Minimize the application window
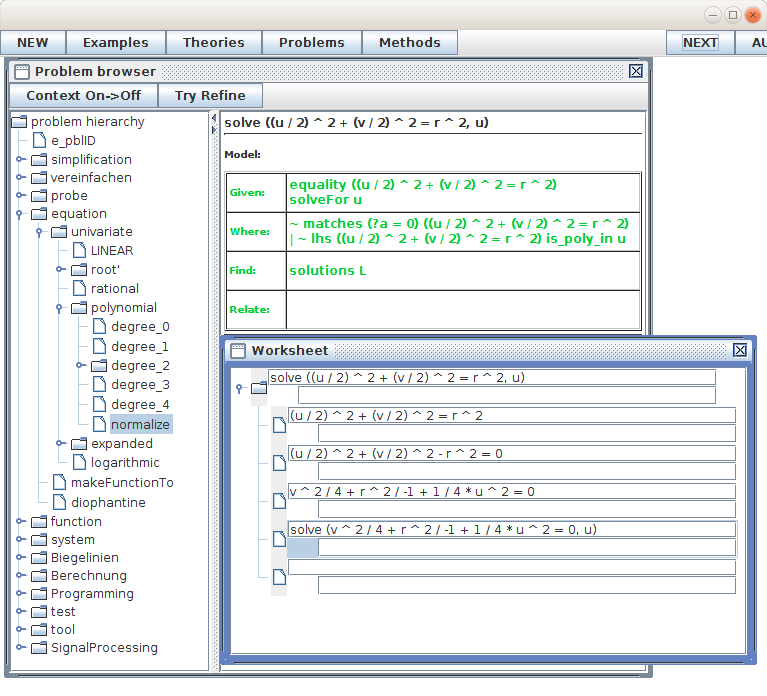 point(713,15)
